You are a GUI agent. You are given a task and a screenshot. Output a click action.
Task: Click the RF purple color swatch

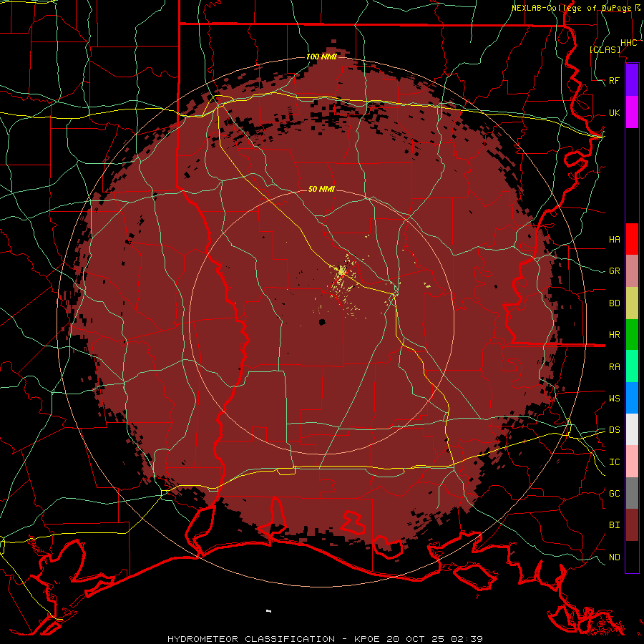pyautogui.click(x=632, y=80)
